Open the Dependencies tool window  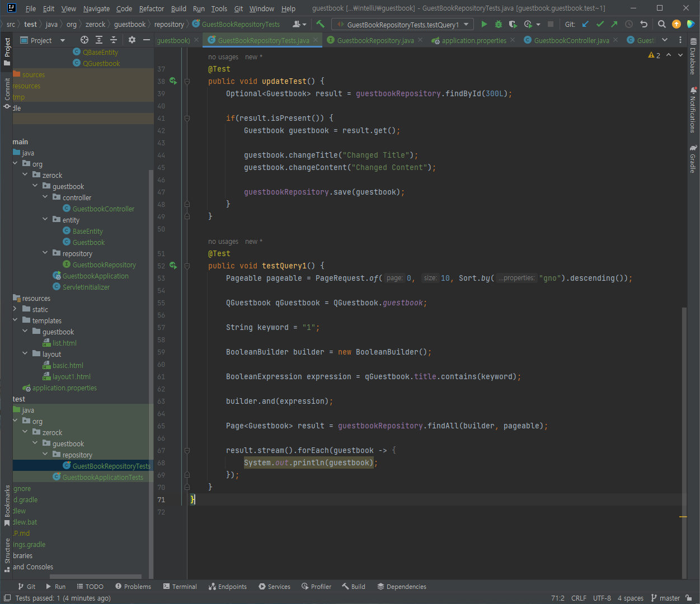402,587
